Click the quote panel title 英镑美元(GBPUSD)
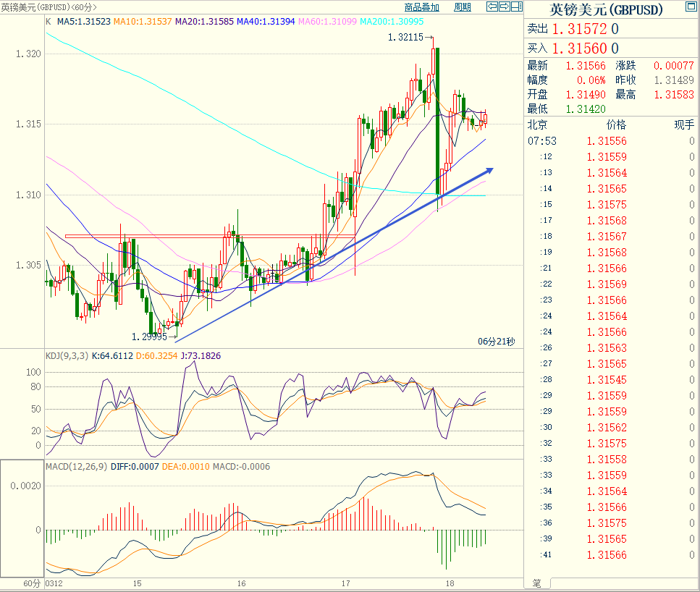 (606, 10)
